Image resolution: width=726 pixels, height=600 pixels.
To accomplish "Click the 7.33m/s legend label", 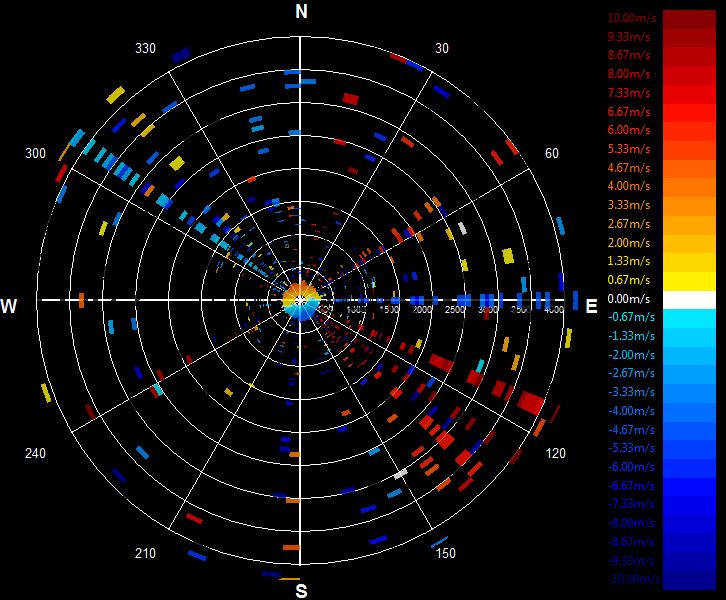I will [x=629, y=93].
